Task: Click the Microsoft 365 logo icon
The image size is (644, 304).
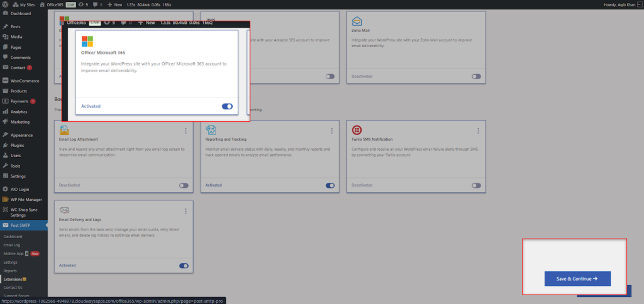Action: tap(87, 41)
